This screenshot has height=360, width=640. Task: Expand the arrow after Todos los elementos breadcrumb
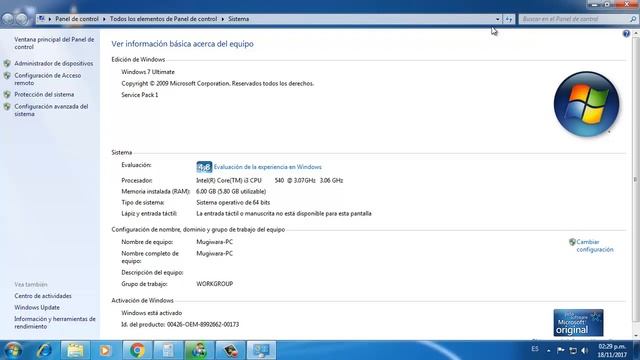click(x=223, y=19)
